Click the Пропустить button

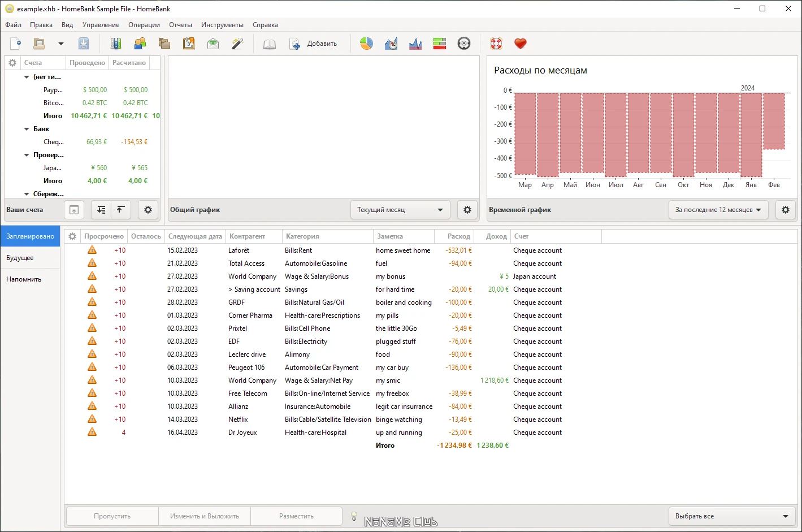(112, 516)
